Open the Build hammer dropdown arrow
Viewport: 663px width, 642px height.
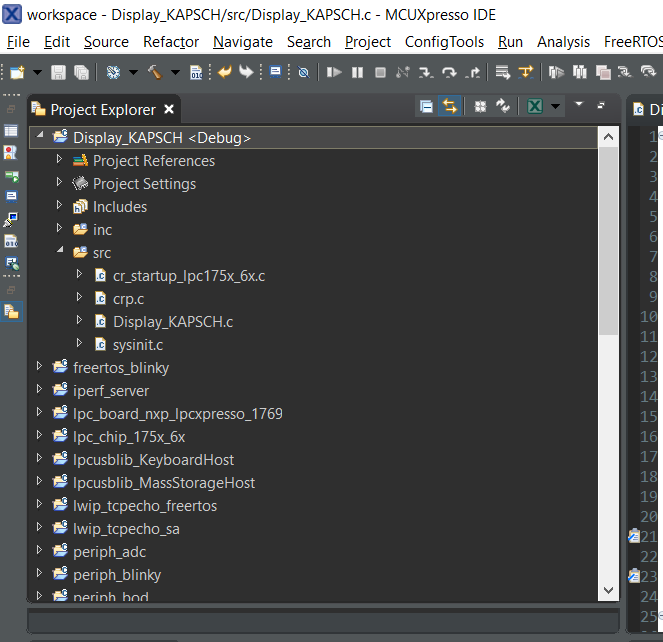(175, 73)
